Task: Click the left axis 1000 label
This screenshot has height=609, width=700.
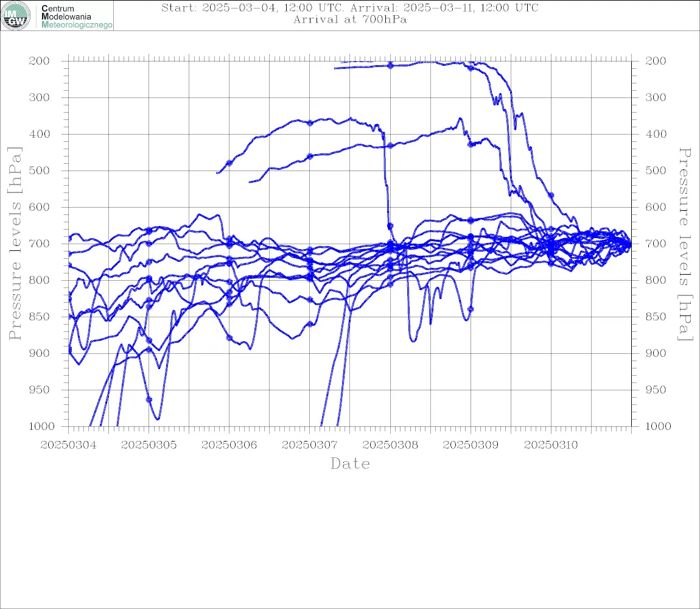Action: coord(41,426)
